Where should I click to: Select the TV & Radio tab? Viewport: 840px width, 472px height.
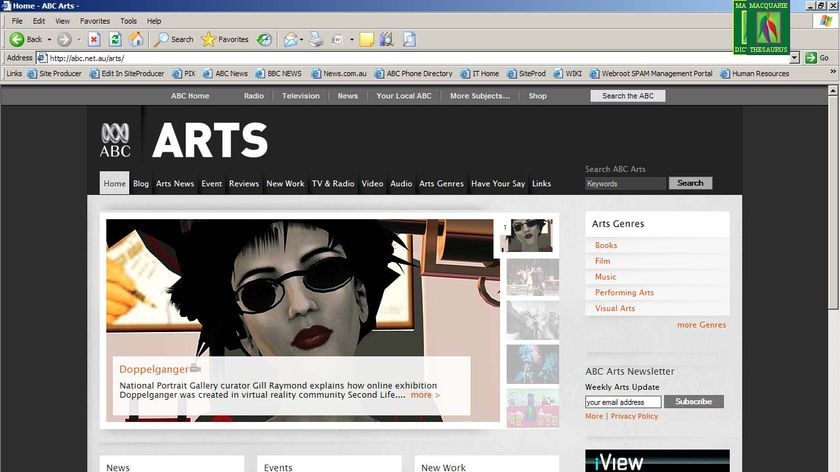[333, 183]
